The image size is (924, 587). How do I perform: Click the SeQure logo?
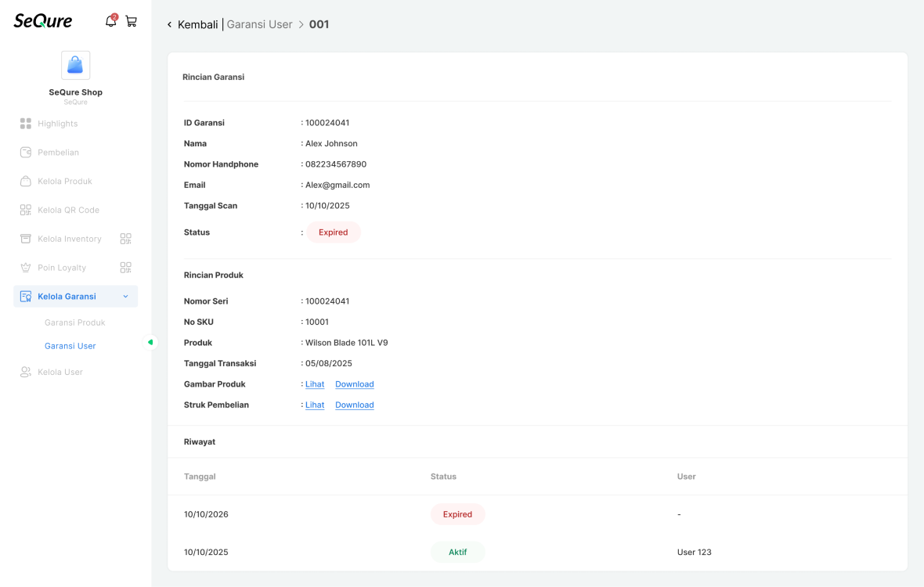pyautogui.click(x=43, y=21)
